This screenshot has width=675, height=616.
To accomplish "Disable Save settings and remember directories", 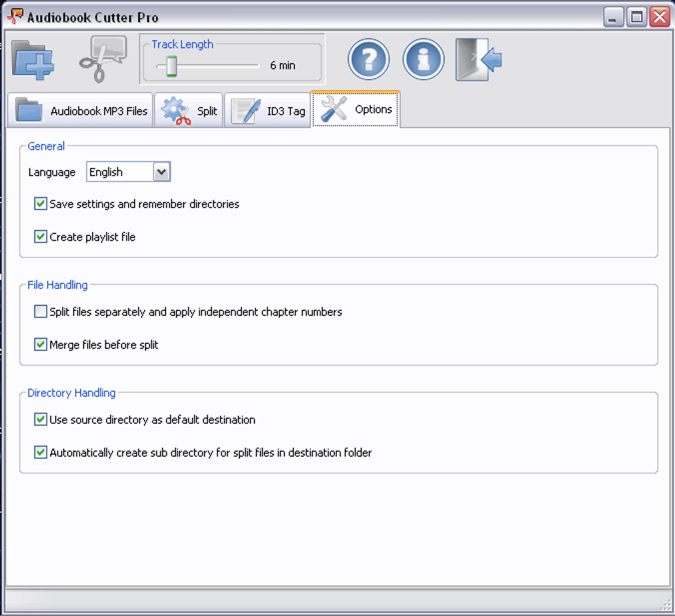I will [x=40, y=204].
